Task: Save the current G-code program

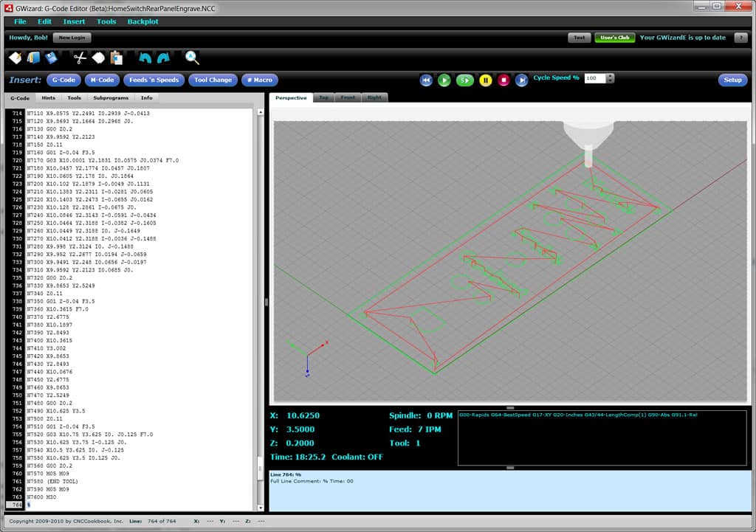Action: [49, 58]
